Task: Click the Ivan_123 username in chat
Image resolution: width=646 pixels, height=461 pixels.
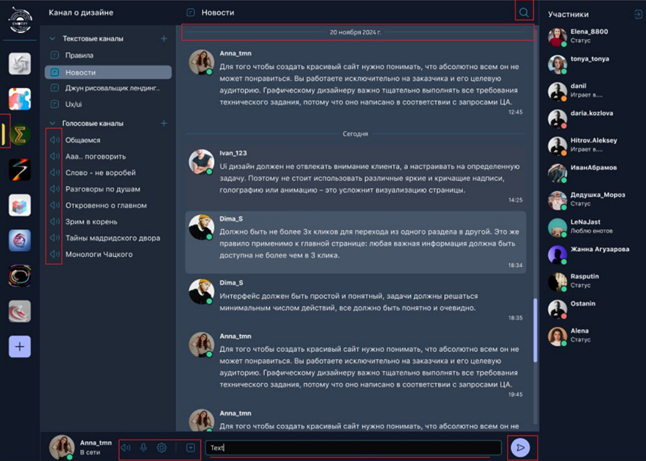Action: (233, 153)
